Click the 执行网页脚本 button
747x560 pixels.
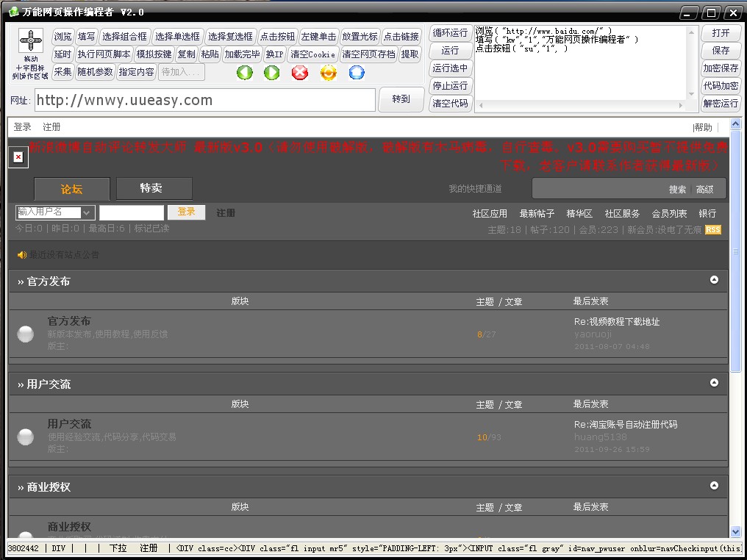tap(104, 54)
